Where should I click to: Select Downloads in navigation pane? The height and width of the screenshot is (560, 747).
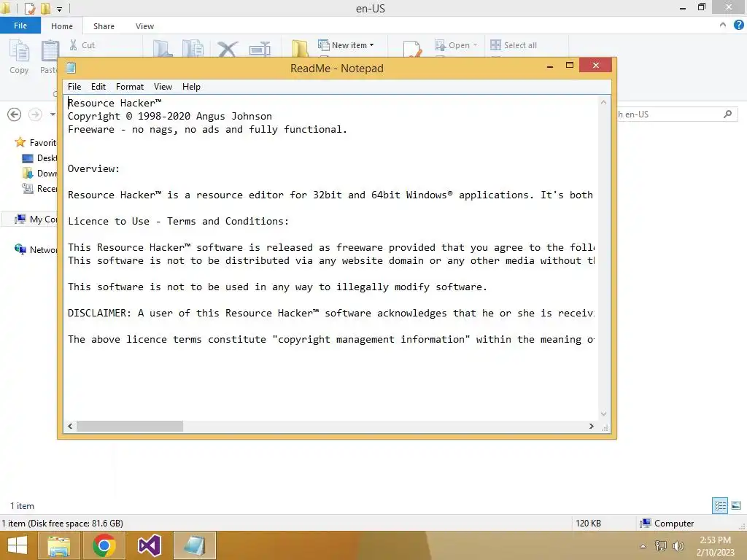click(x=39, y=173)
